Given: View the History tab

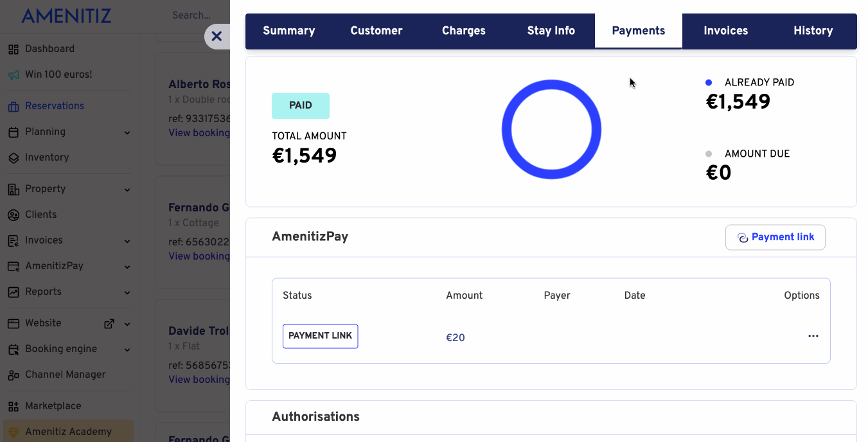Looking at the screenshot, I should pyautogui.click(x=813, y=31).
